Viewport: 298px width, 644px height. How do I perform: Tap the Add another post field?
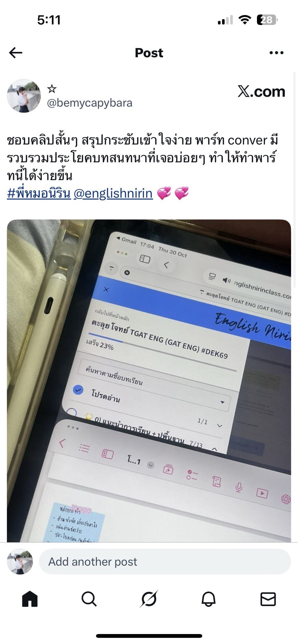click(165, 562)
